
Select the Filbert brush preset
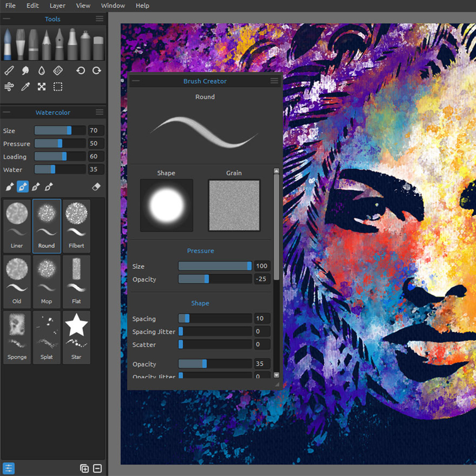(76, 226)
